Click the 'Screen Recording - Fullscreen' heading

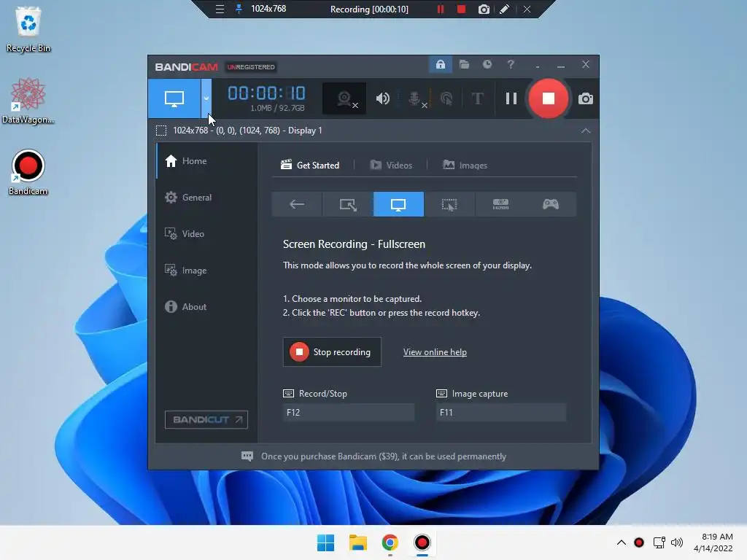(354, 244)
